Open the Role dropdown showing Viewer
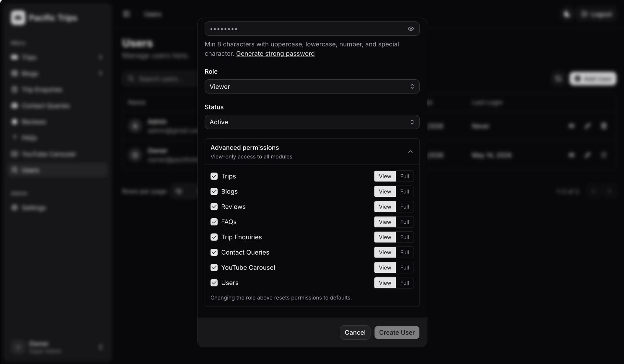This screenshot has height=364, width=624. click(x=312, y=86)
